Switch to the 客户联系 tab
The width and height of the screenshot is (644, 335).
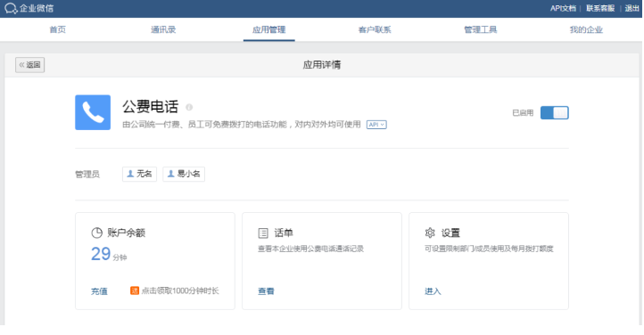click(375, 29)
